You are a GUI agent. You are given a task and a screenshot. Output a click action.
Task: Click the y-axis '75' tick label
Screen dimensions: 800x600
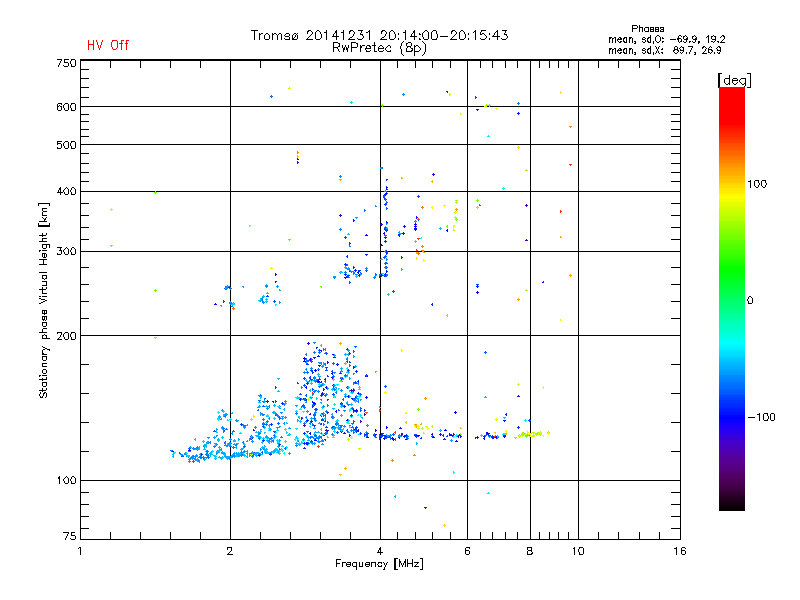[x=70, y=536]
